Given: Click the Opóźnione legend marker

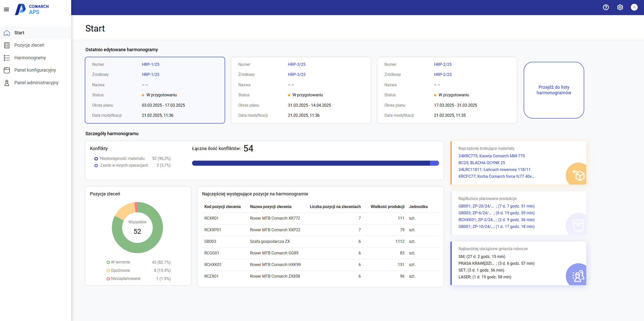Looking at the screenshot, I should point(108,271).
